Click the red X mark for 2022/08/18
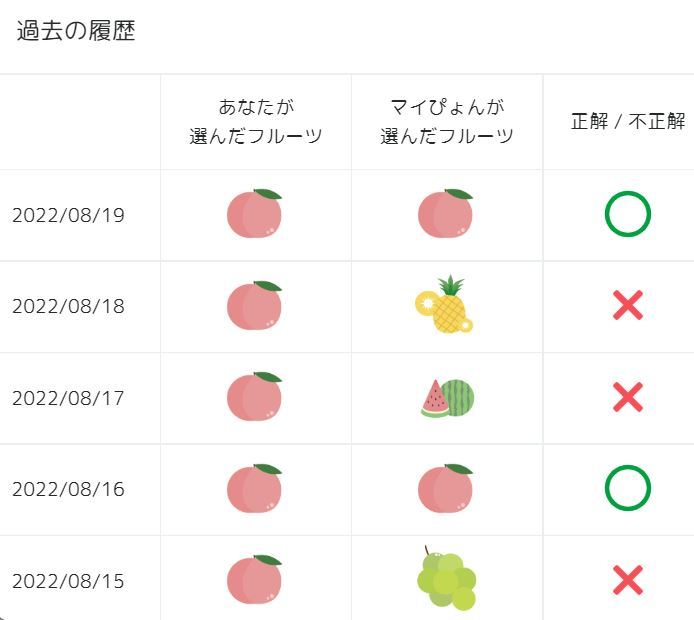Viewport: 694px width, 620px height. 627,306
